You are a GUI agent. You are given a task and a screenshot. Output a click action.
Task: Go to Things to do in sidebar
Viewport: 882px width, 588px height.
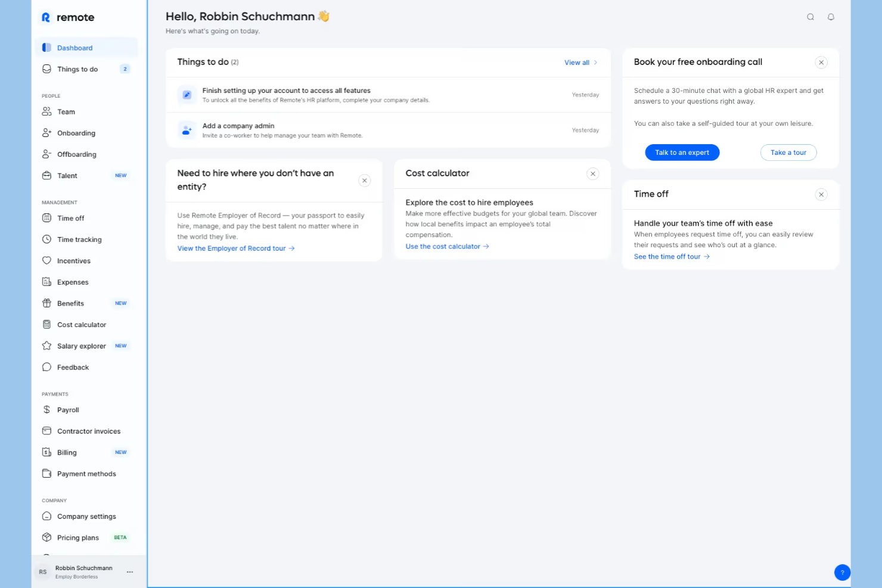86,69
